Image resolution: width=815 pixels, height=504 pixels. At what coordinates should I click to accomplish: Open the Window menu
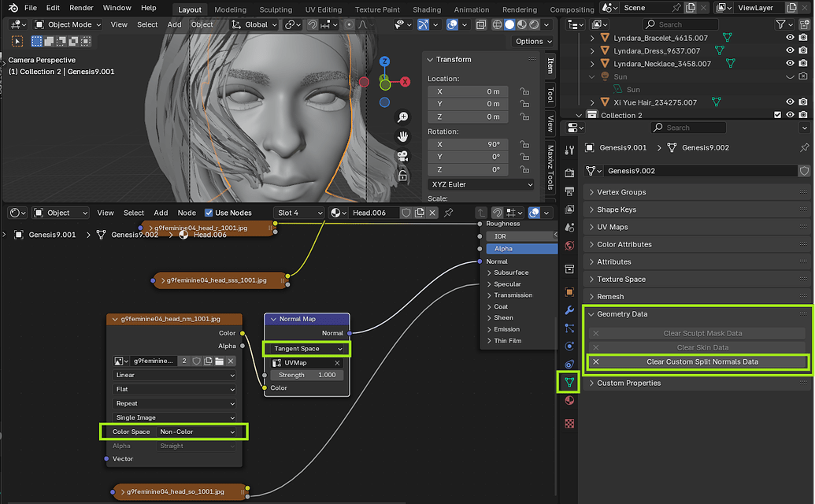[x=117, y=8]
